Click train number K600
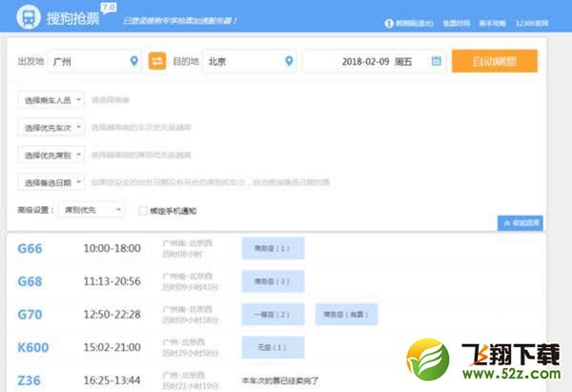 click(33, 347)
